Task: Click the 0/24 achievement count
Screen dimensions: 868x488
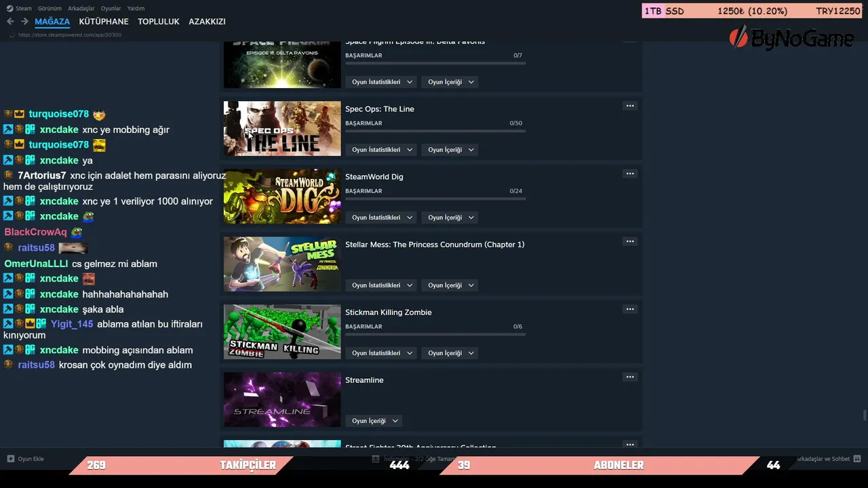Action: [x=516, y=191]
